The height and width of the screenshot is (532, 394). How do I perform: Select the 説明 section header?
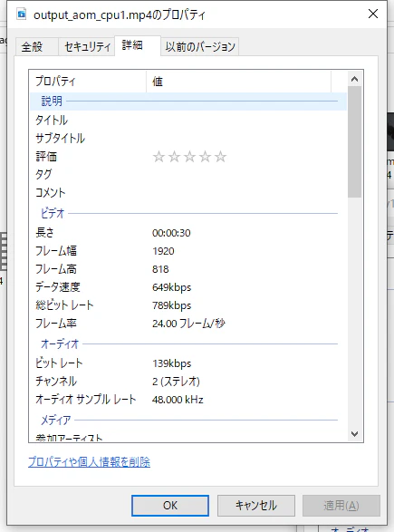(188, 102)
